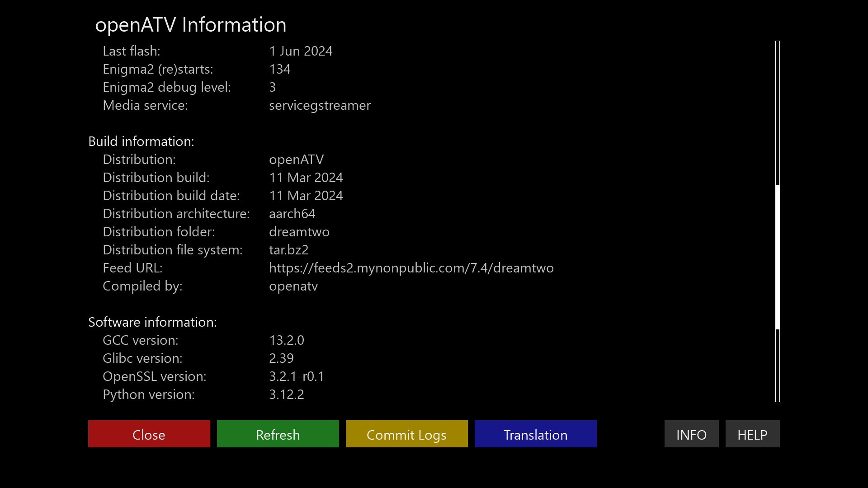Select the 'OpenSSL version:' label
Image resolution: width=868 pixels, height=488 pixels.
155,376
